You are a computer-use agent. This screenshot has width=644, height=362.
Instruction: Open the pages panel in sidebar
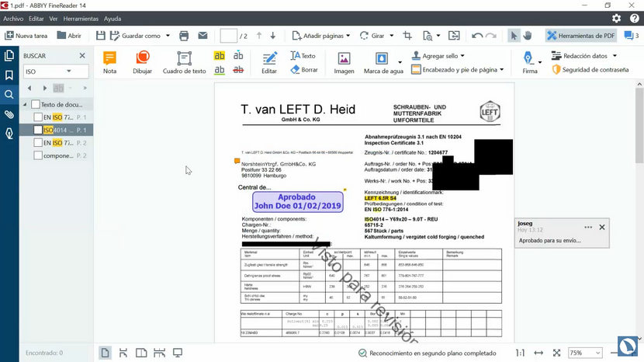coord(9,55)
